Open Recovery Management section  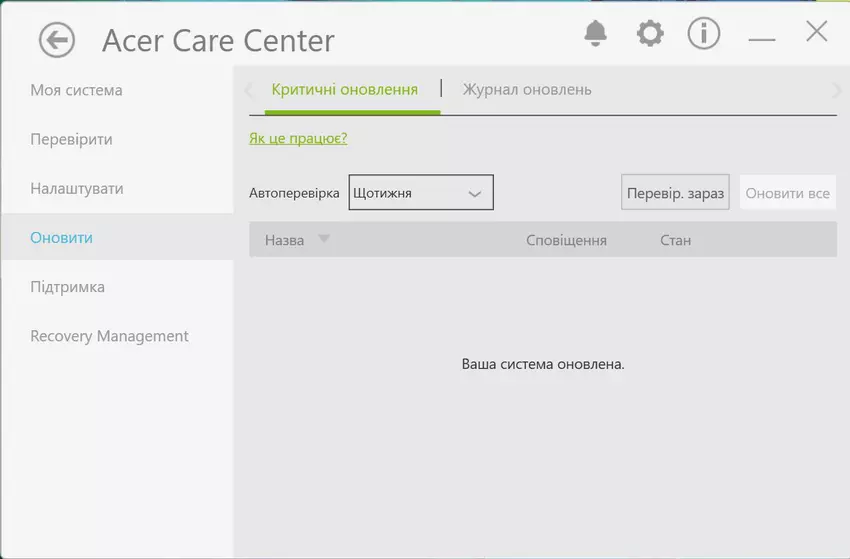pos(109,336)
